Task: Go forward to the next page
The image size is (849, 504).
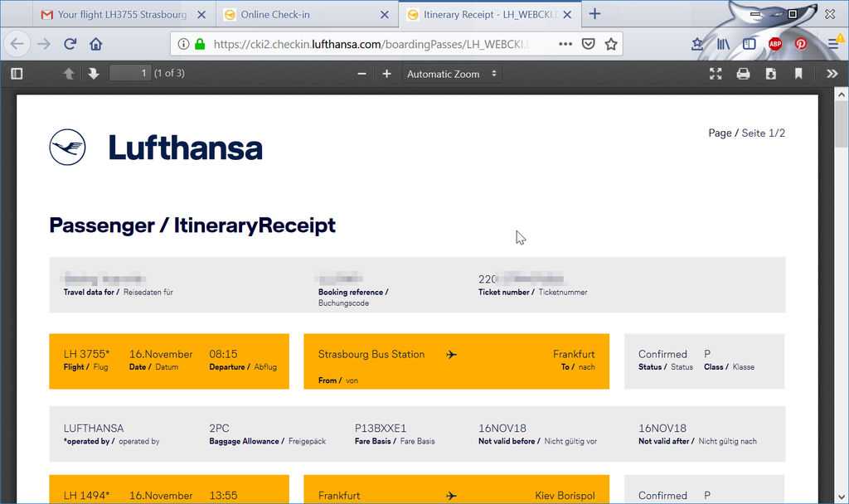Action: tap(44, 44)
